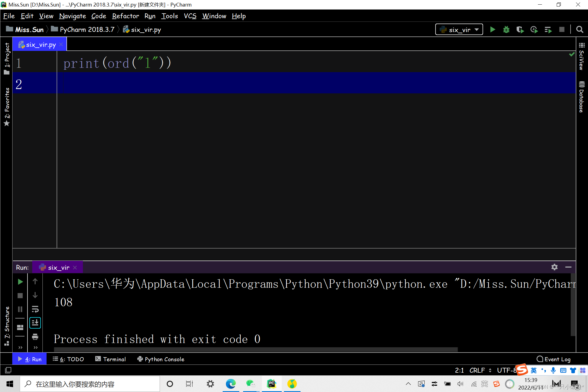
Task: Open Search Everywhere magnifier icon
Action: point(580,29)
